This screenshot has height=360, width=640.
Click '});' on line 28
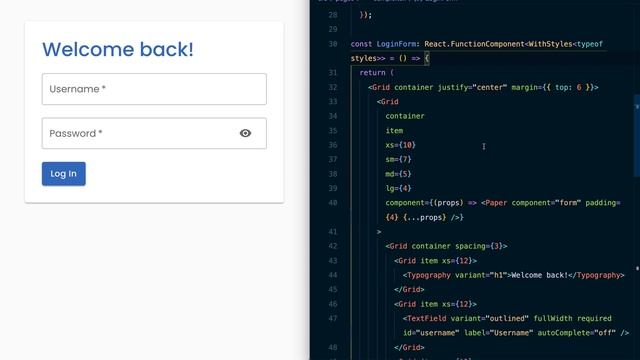[366, 15]
